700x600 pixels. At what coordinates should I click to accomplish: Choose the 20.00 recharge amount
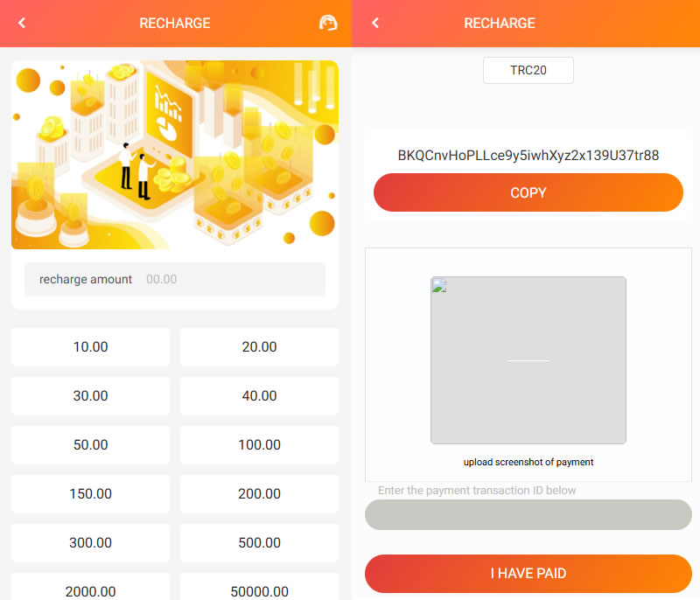tap(259, 347)
